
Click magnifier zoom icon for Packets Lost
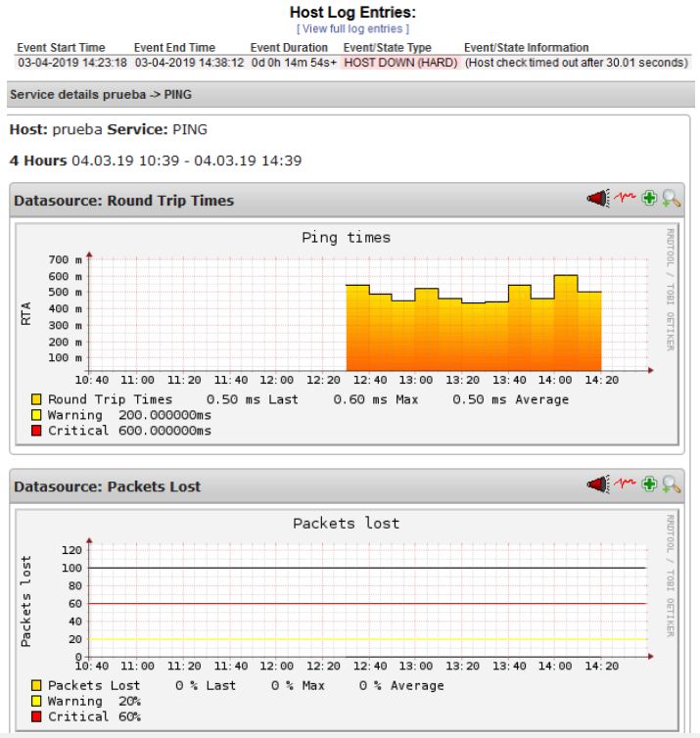[671, 484]
